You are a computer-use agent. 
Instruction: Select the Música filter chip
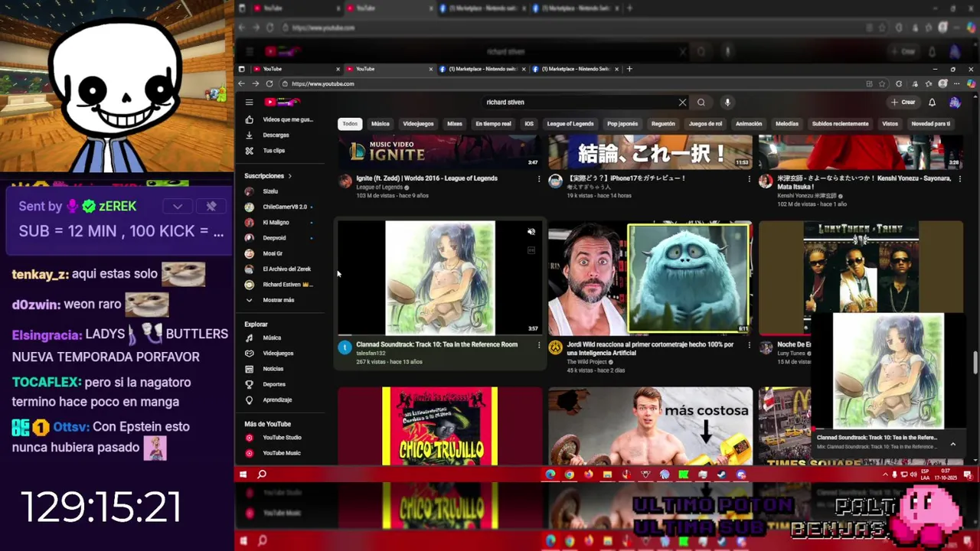381,124
